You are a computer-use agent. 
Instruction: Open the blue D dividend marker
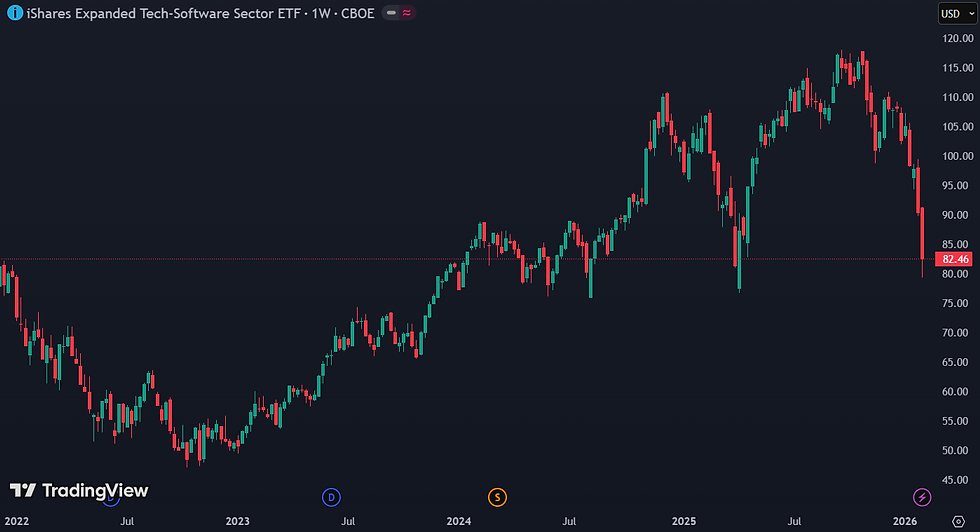point(331,498)
